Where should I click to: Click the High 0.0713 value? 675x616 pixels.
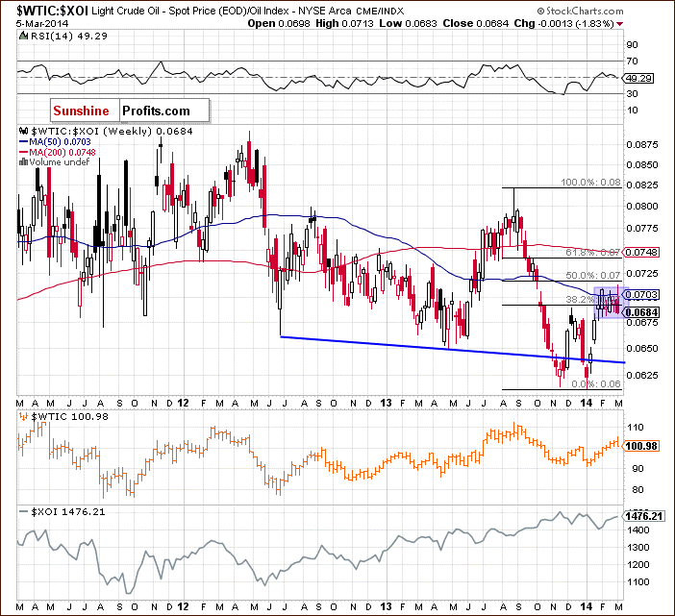point(344,24)
